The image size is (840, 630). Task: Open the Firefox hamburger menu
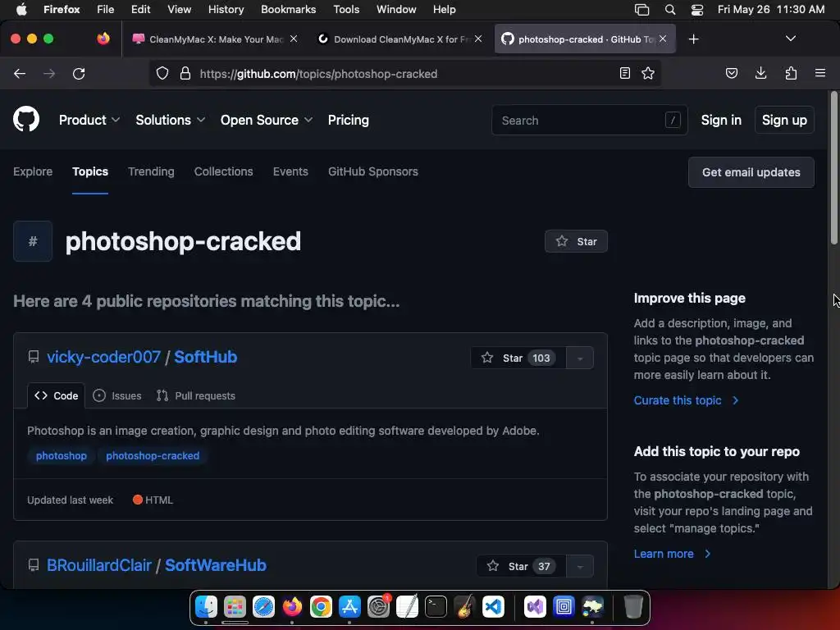click(x=820, y=73)
